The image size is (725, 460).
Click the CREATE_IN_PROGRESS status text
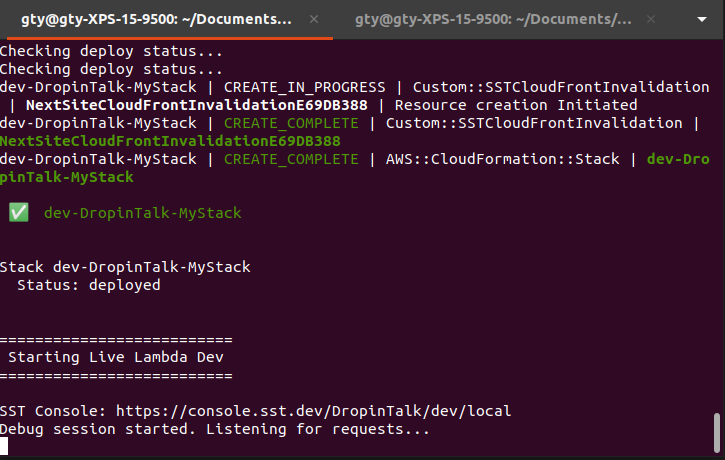[x=304, y=87]
